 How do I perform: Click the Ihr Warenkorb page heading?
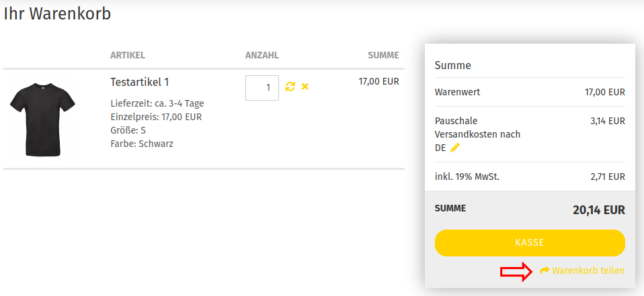pos(57,14)
